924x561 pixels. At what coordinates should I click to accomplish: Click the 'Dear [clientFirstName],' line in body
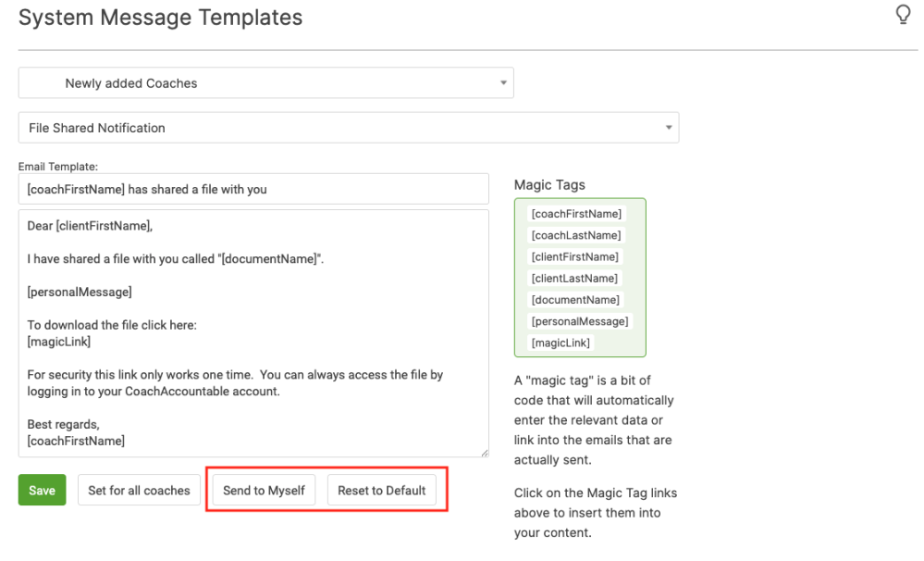(x=90, y=225)
